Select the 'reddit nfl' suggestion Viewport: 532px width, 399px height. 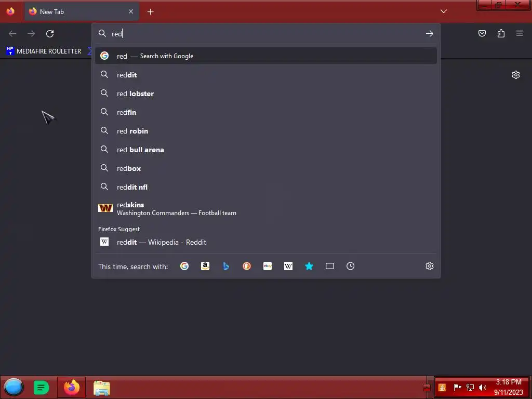coord(266,187)
